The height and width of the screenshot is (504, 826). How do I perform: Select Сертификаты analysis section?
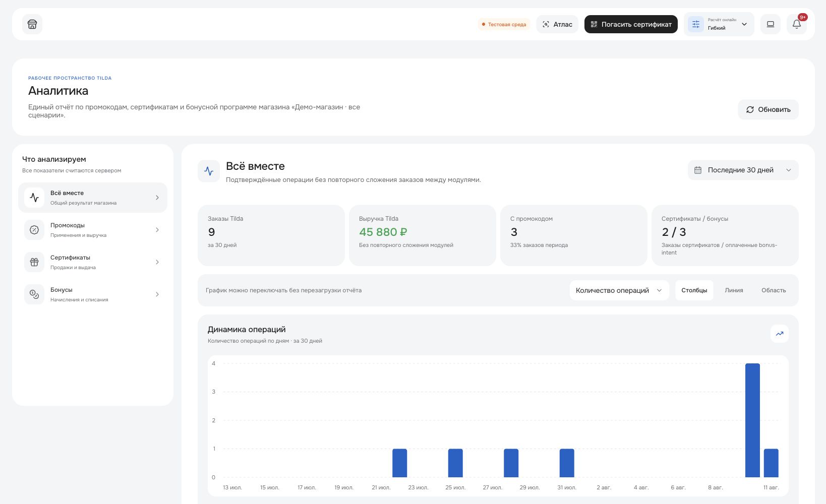tap(93, 262)
